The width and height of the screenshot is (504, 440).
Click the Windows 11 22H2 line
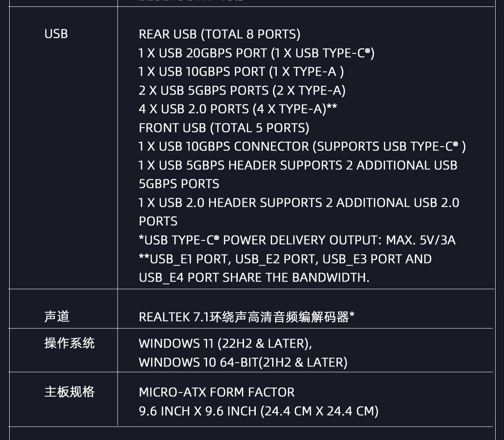coord(225,343)
